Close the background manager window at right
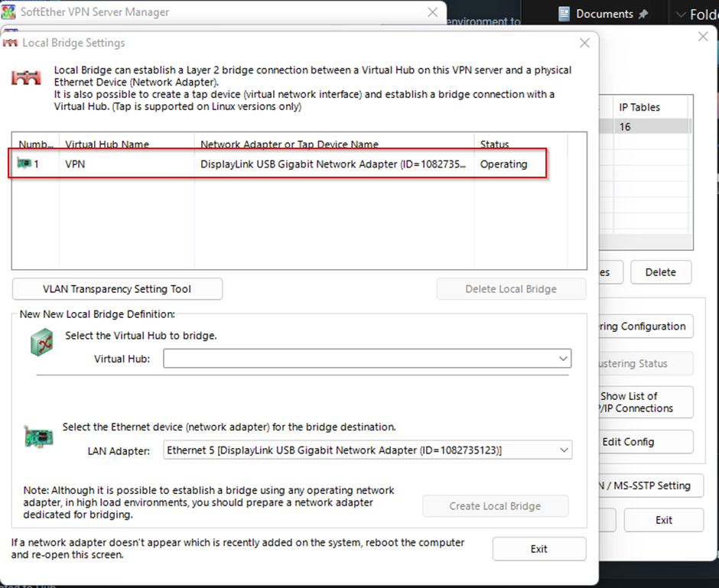This screenshot has width=719, height=588. pyautogui.click(x=703, y=37)
